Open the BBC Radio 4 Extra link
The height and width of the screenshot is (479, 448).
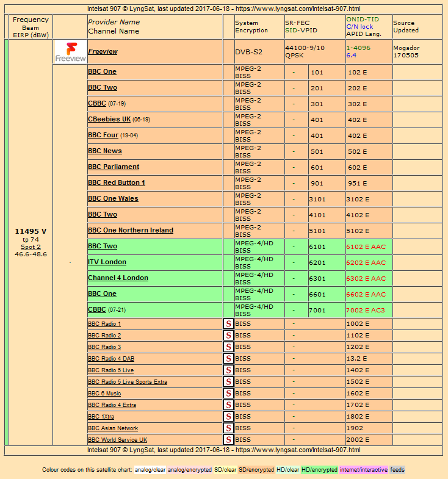(x=112, y=405)
